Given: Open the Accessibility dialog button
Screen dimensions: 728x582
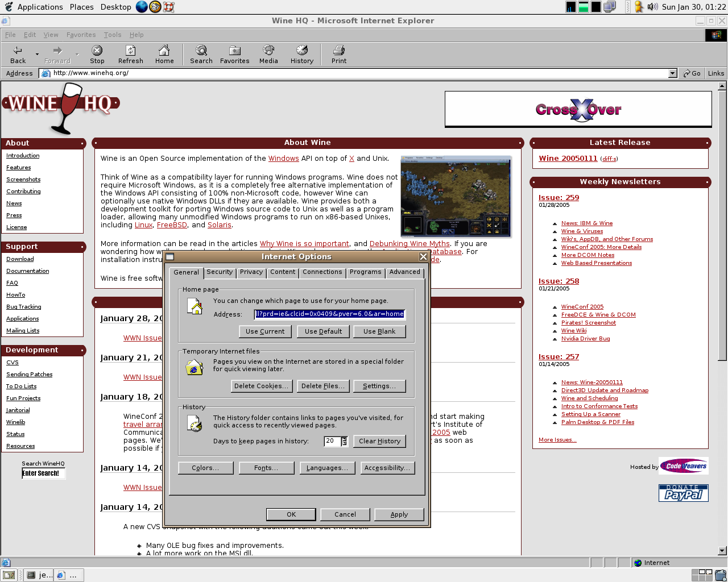Looking at the screenshot, I should tap(387, 468).
